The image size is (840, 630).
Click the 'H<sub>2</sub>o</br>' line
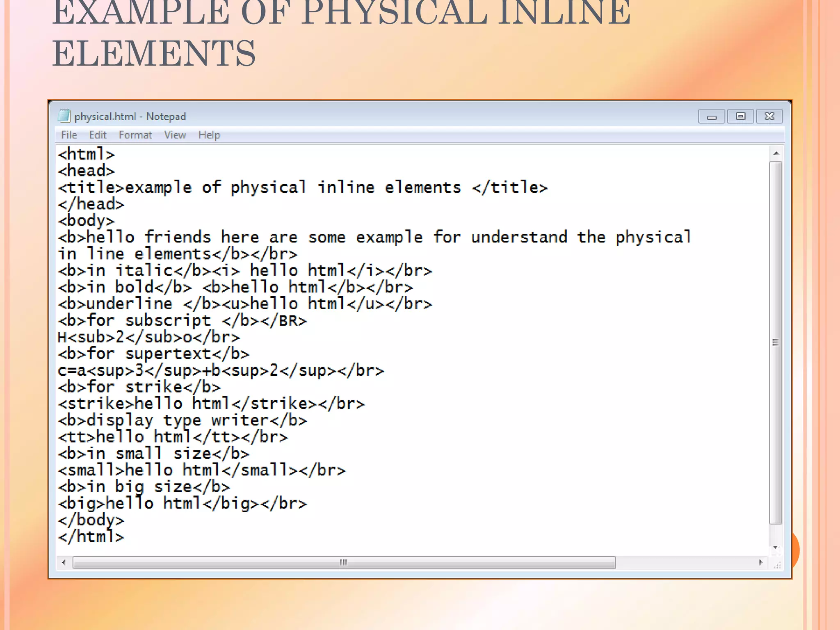[x=149, y=337]
